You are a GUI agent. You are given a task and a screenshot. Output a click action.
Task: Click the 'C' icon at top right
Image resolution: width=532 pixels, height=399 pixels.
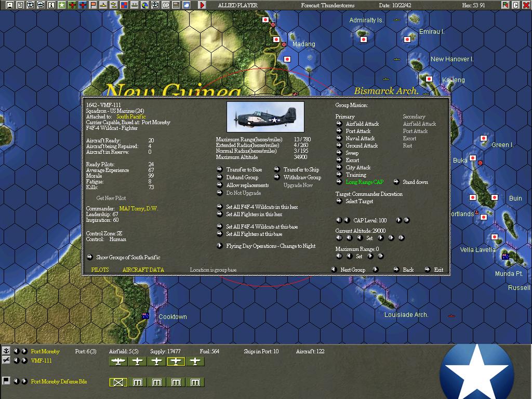pos(516,5)
